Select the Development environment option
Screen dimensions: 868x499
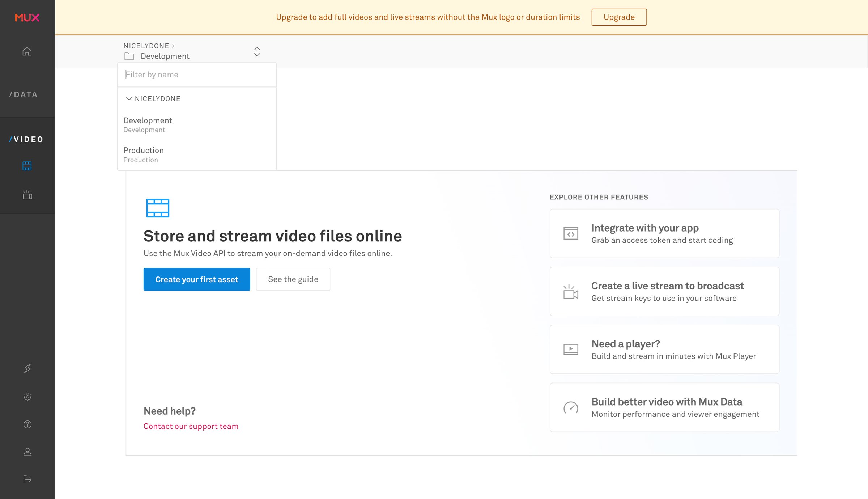(197, 125)
